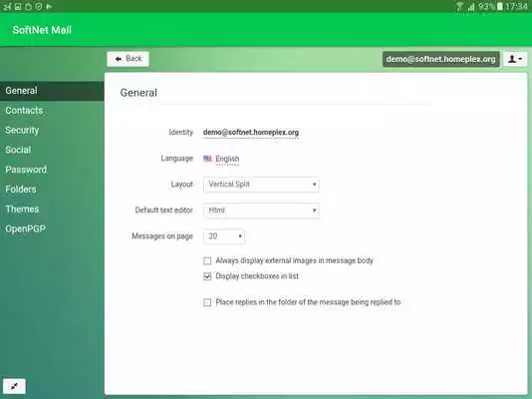Open the Layout dropdown showing Vertical Split
The width and height of the screenshot is (532, 399).
261,185
